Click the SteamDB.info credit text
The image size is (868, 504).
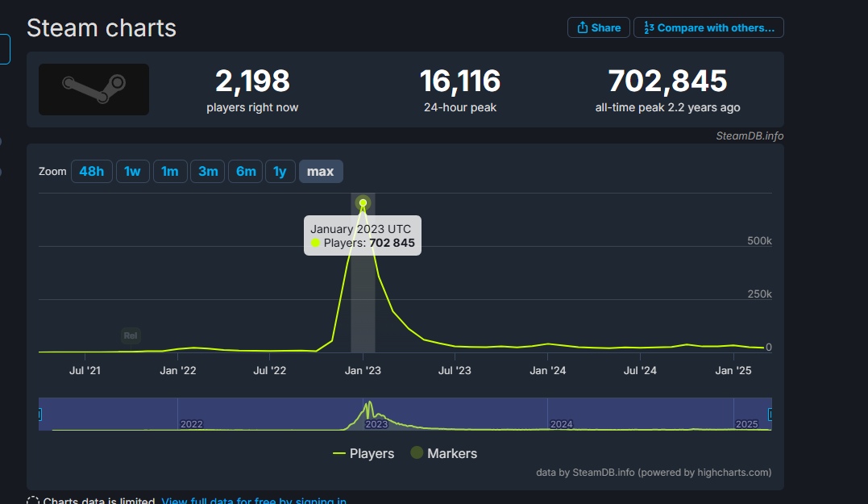[x=750, y=135]
